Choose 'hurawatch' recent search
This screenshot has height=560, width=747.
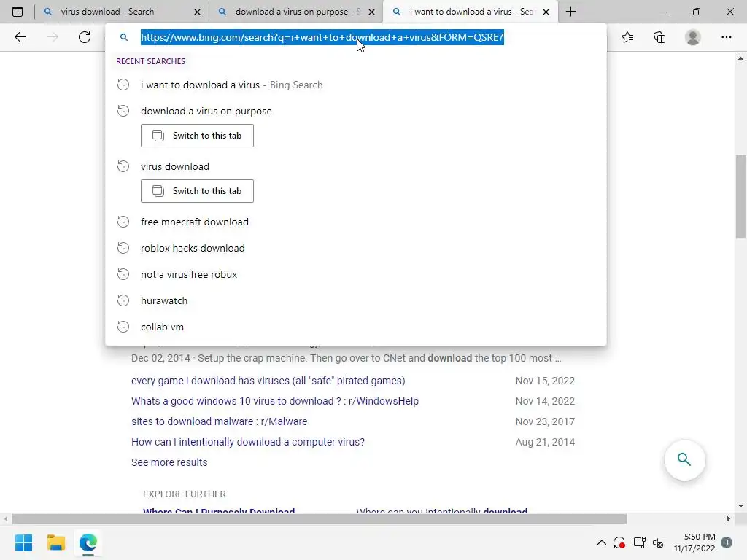tap(355, 300)
